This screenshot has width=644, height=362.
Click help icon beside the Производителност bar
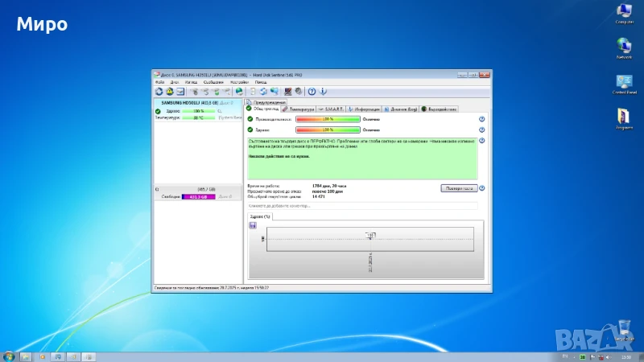(x=481, y=119)
